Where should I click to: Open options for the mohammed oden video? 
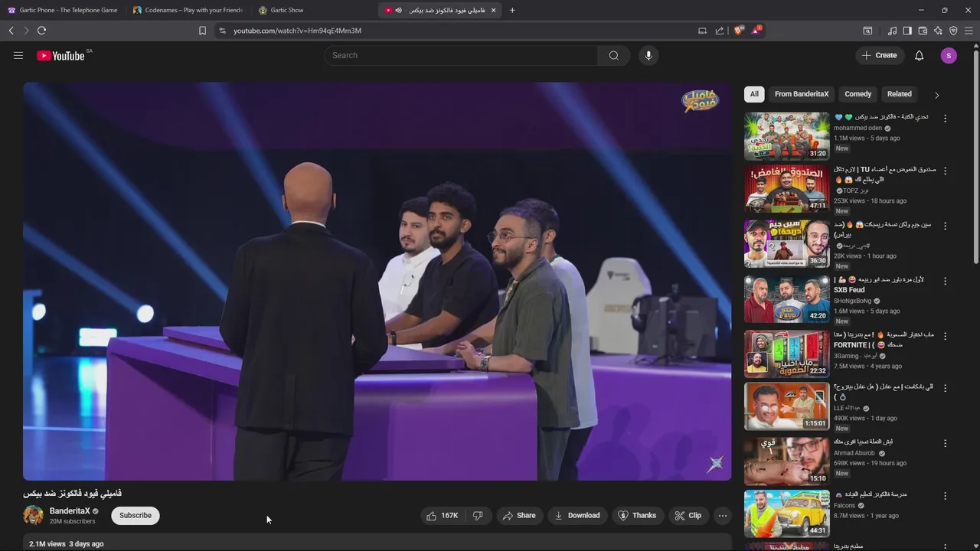pos(945,119)
